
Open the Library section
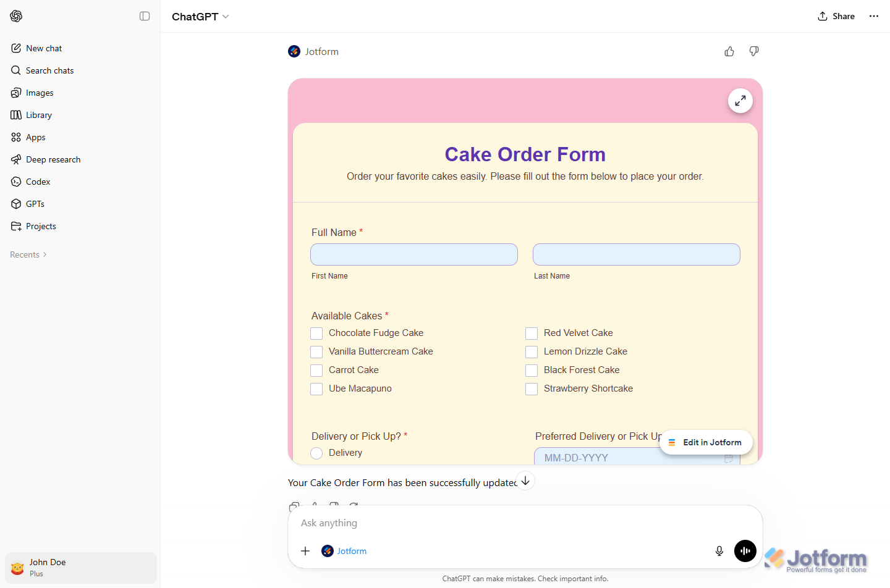click(39, 114)
